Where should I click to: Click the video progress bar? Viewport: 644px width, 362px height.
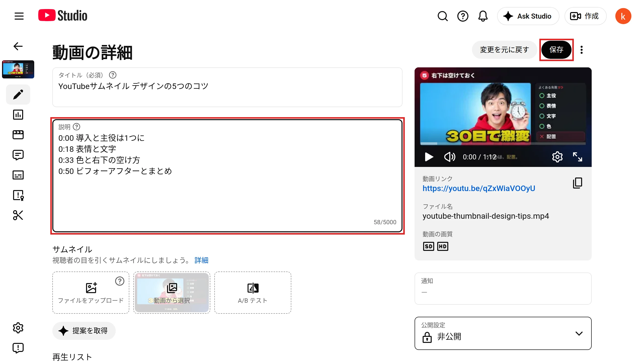point(503,144)
